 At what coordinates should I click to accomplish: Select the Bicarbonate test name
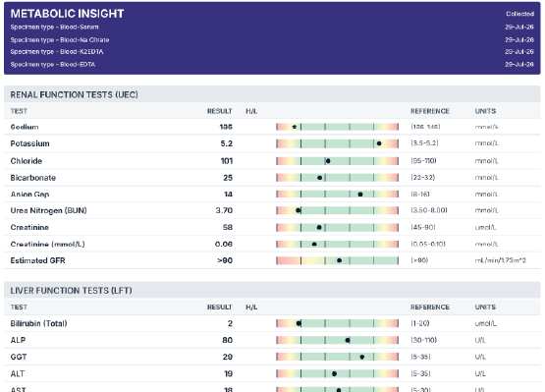pos(33,178)
